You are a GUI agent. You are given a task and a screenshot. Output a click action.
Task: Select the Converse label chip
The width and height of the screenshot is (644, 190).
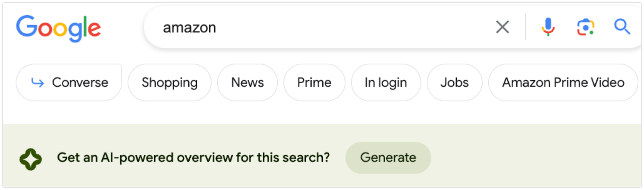tap(69, 82)
